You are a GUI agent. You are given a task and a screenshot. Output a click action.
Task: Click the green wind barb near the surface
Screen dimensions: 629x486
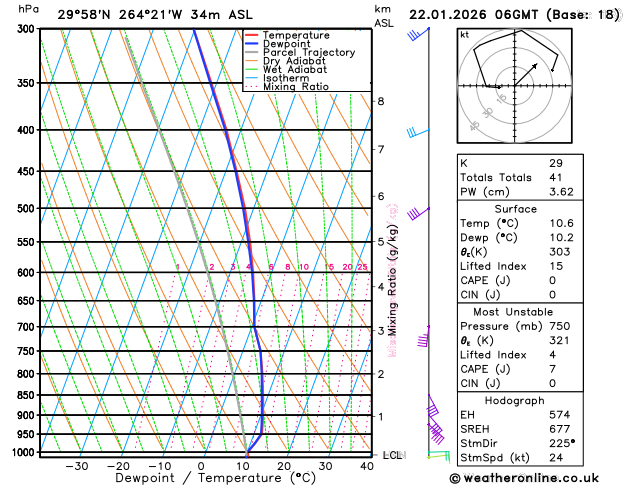439,457
